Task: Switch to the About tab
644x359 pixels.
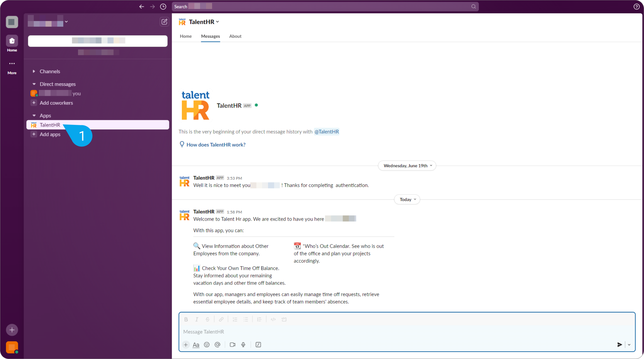Action: (235, 36)
